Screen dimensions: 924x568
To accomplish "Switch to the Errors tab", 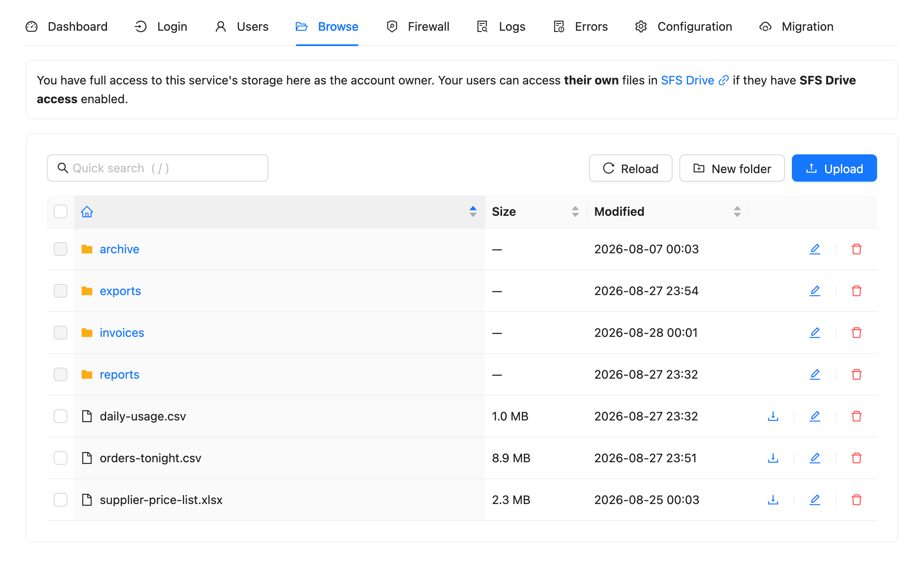I will pos(580,26).
